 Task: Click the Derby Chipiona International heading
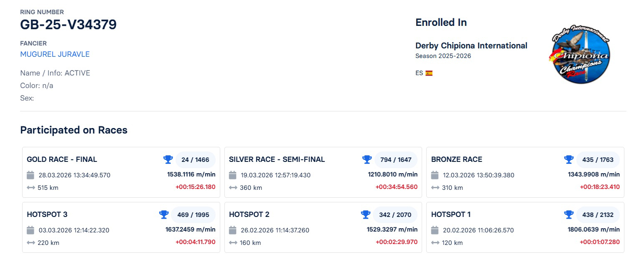[471, 45]
